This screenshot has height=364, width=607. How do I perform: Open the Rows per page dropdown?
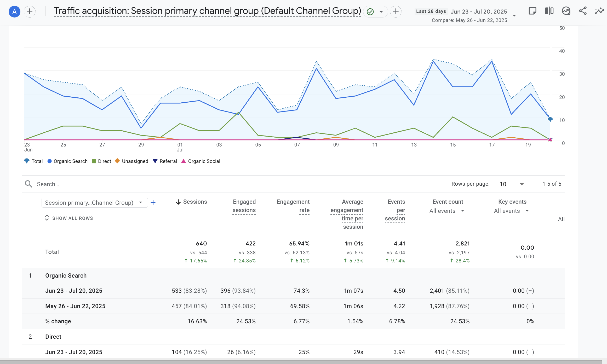(511, 184)
